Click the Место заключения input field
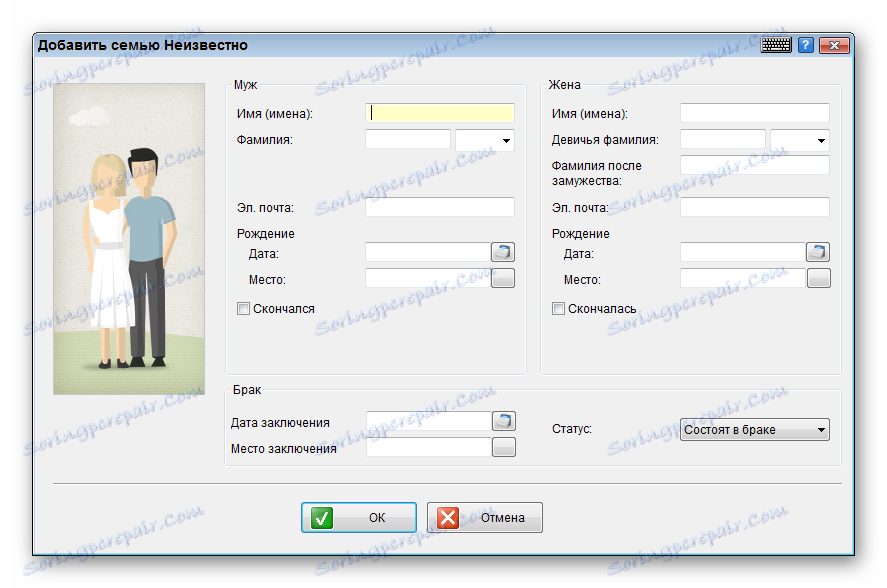 pyautogui.click(x=429, y=447)
